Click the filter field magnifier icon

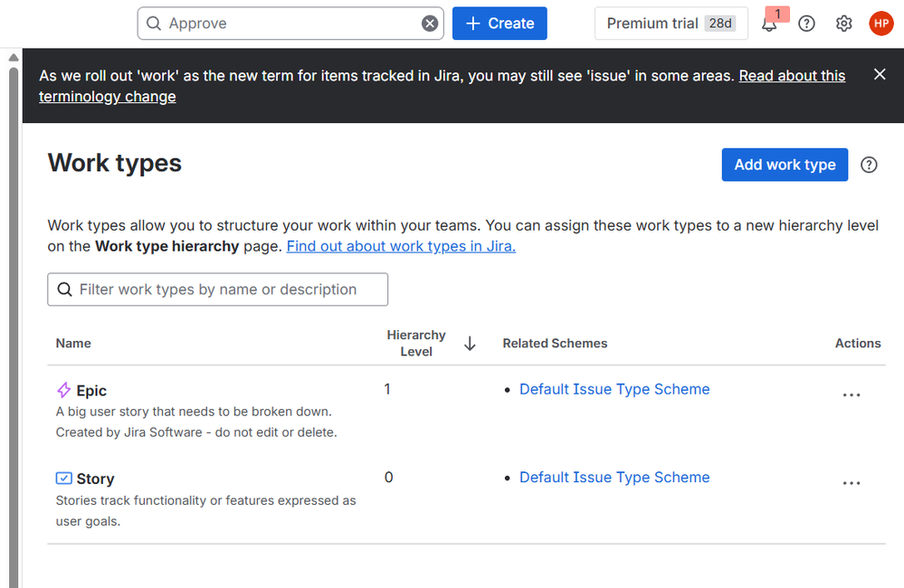coord(64,289)
